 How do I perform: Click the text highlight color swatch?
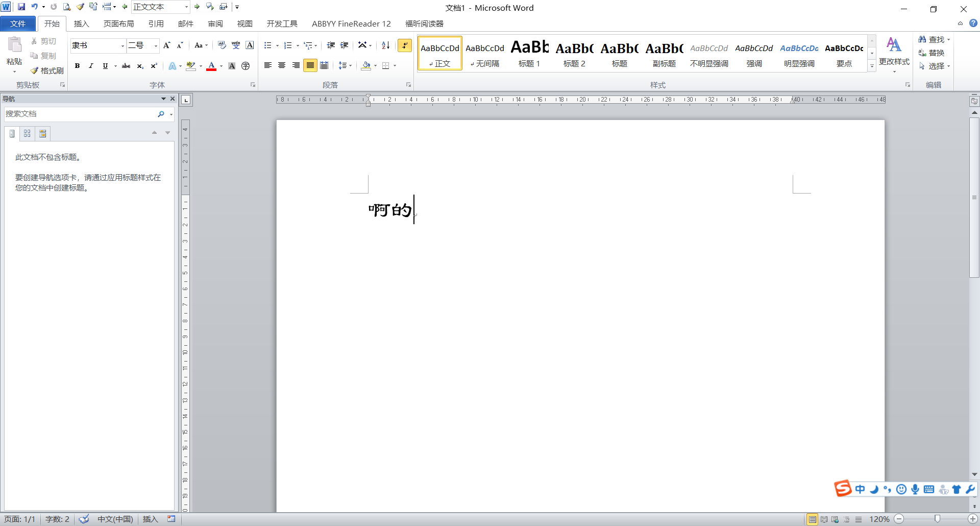click(191, 66)
